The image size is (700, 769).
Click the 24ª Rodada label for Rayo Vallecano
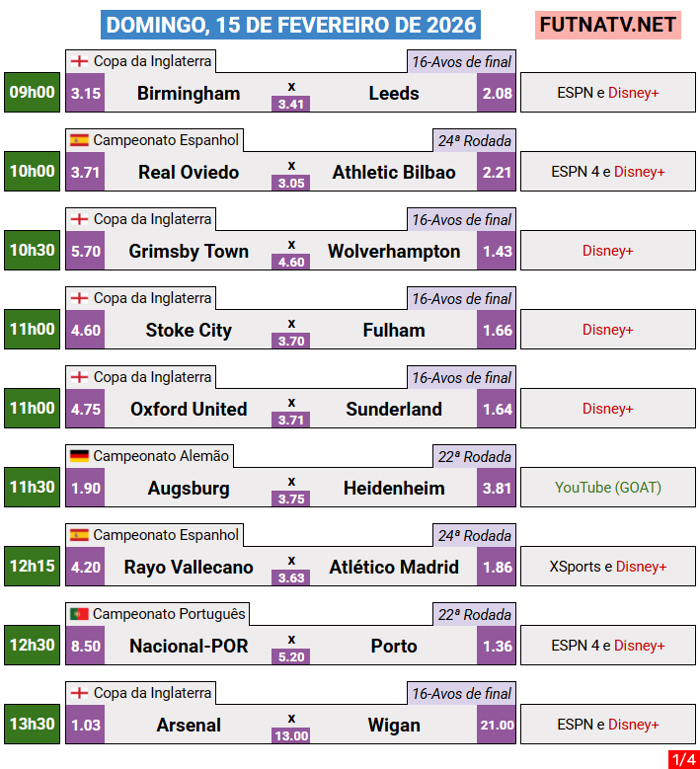coord(474,536)
